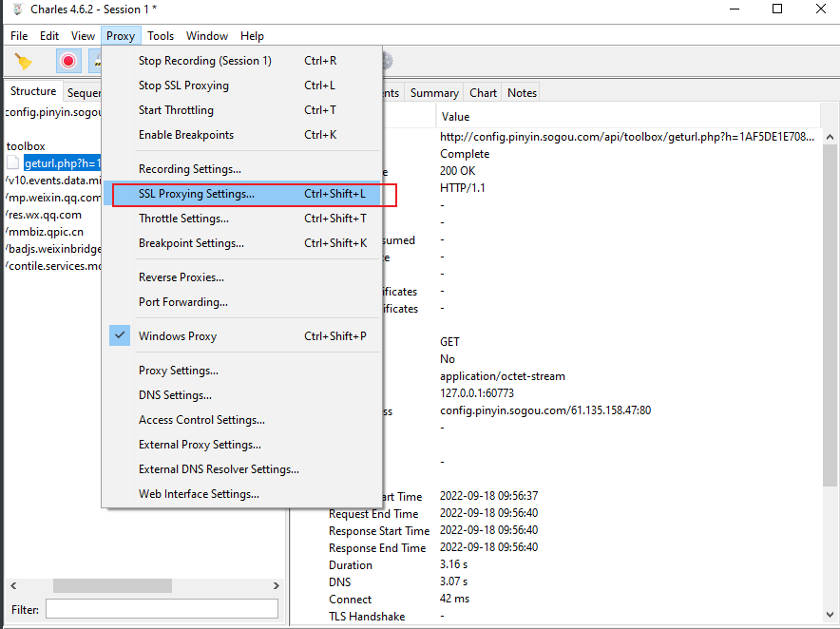Select the contile.services host node
The image size is (840, 629).
click(54, 266)
